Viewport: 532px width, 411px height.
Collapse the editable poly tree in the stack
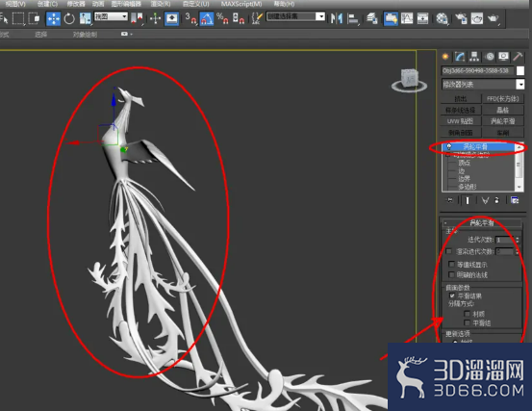click(x=448, y=155)
